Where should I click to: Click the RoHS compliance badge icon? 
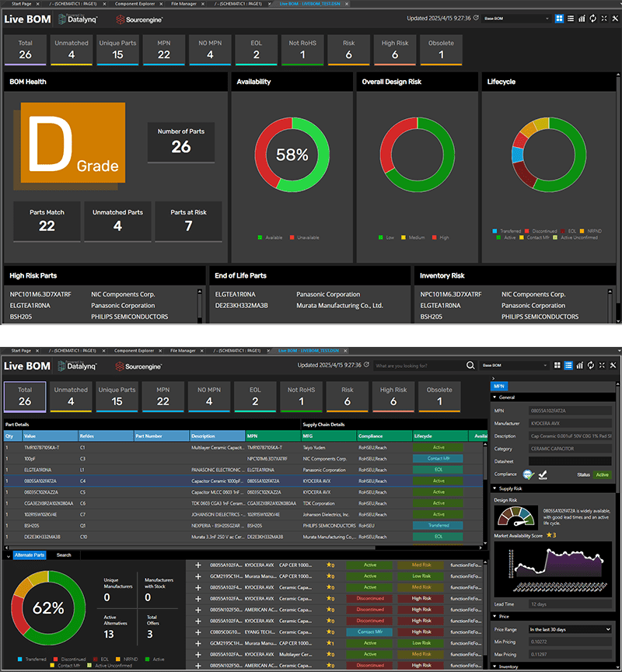528,474
